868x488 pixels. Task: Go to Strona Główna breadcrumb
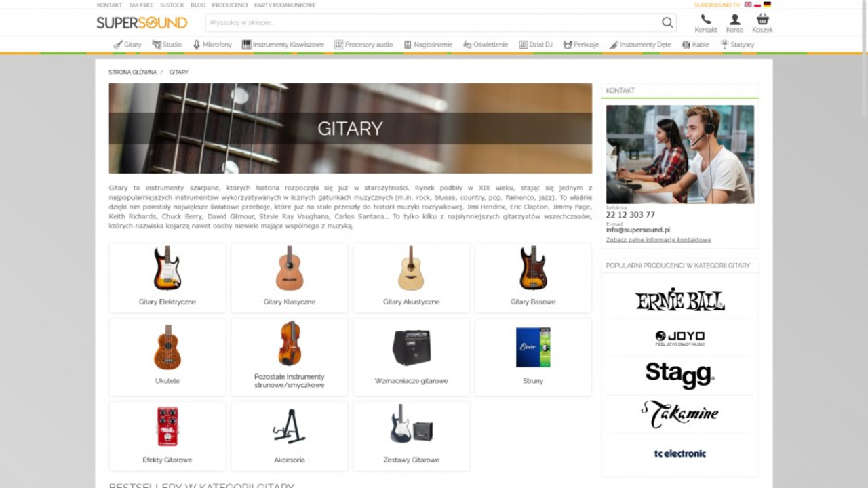click(132, 72)
